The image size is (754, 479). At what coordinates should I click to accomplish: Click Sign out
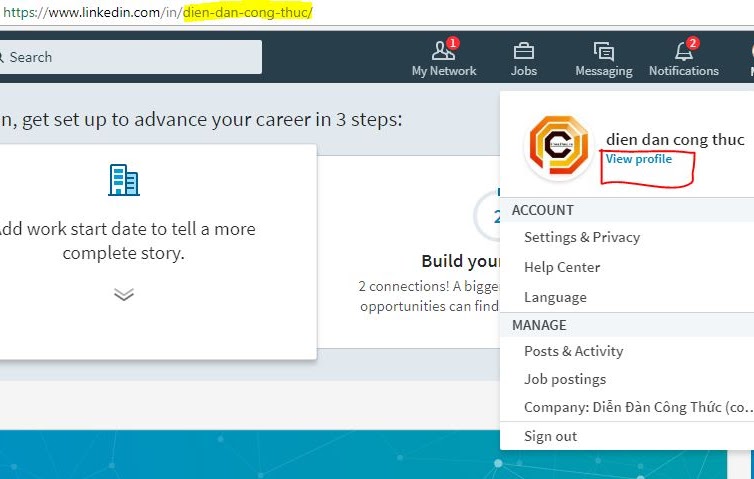coord(550,436)
